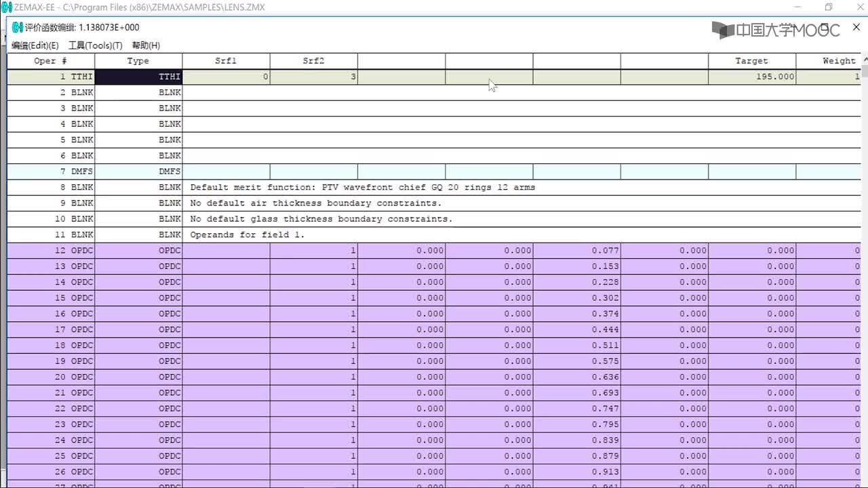
Task: Select the 0.747 value in row 22
Action: (x=576, y=409)
